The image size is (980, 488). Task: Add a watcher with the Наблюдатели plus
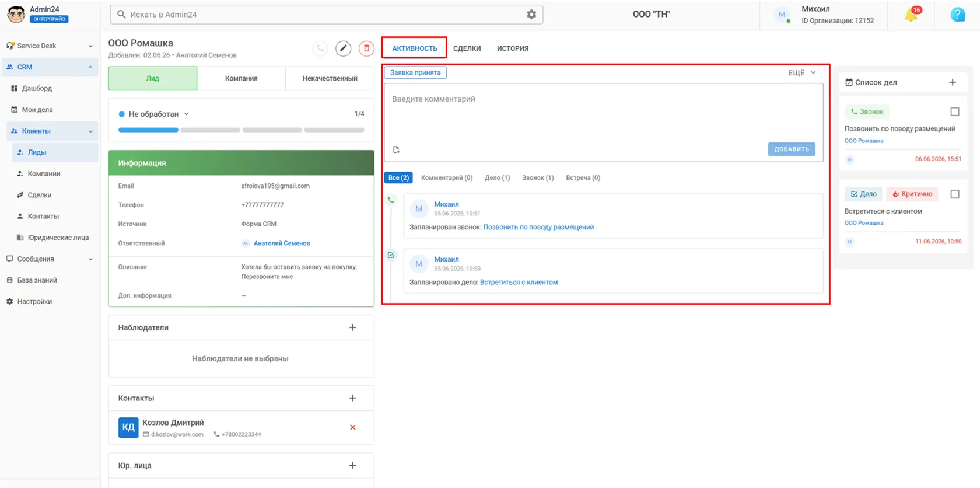point(352,327)
